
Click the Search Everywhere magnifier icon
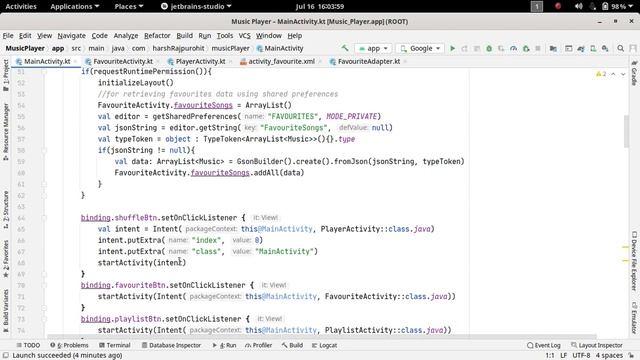620,48
